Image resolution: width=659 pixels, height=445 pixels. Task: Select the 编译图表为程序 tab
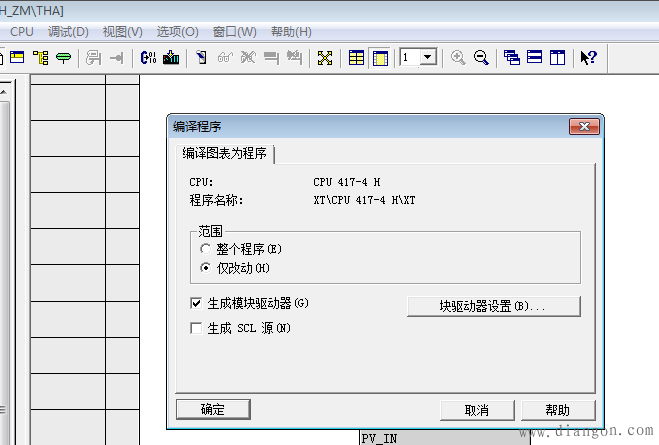coord(224,153)
